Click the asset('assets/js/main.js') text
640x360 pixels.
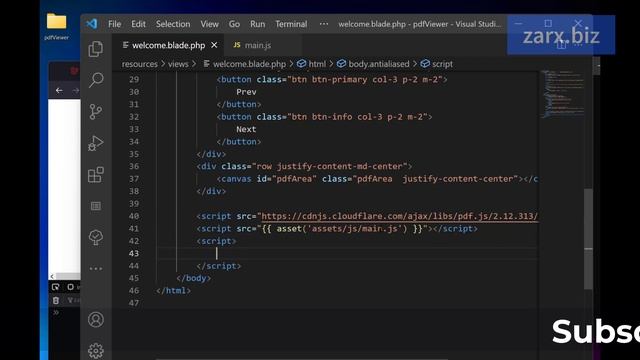click(x=342, y=229)
